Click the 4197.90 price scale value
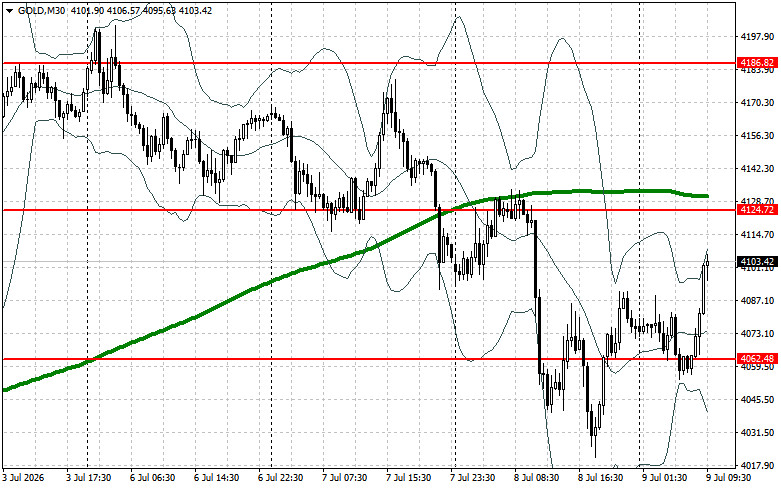The image size is (781, 489). (757, 37)
